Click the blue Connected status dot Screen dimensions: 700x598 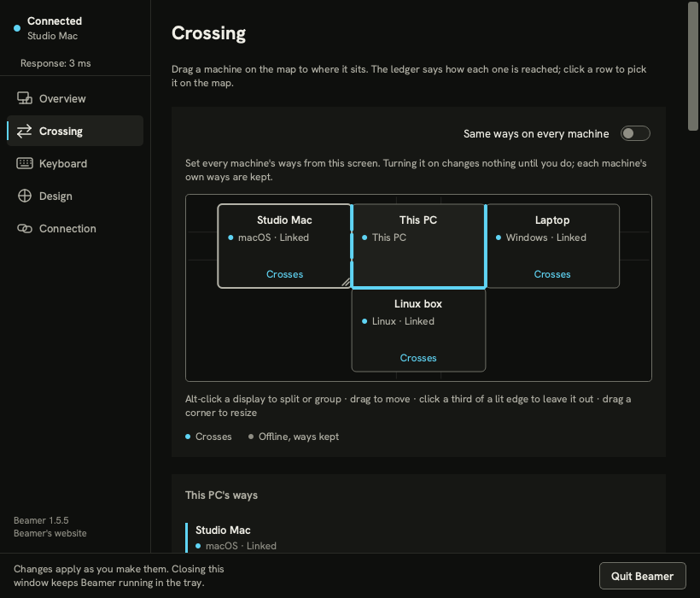pos(17,28)
